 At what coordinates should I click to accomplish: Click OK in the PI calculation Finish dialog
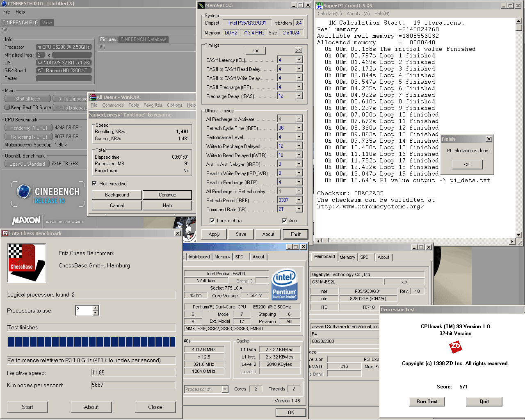467,164
